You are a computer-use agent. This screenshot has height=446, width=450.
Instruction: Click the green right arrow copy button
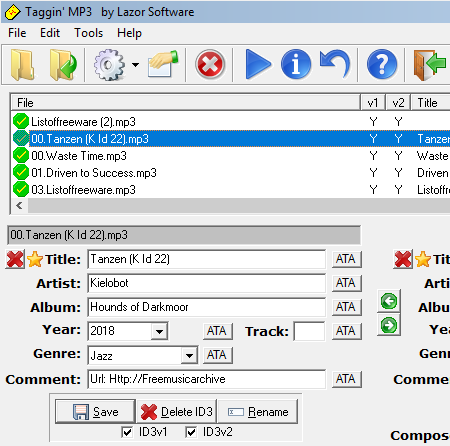pos(389,325)
